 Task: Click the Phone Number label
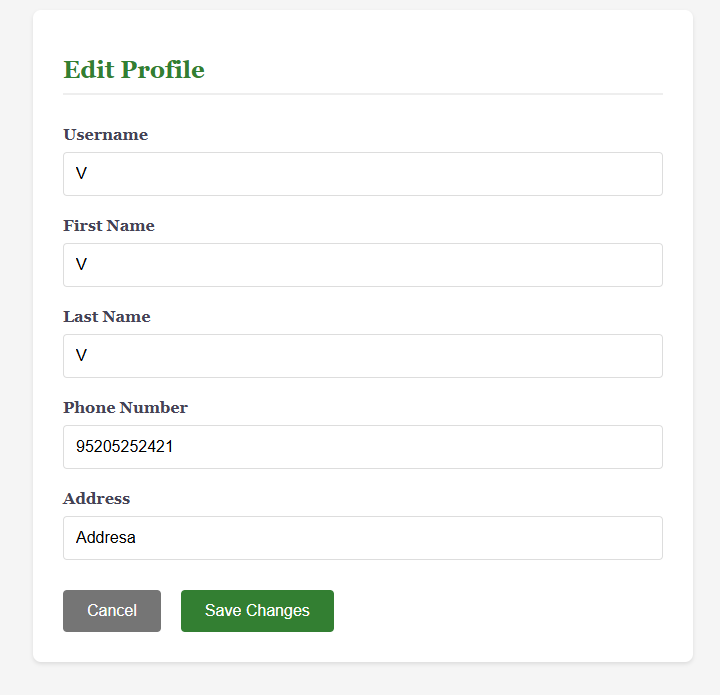click(125, 408)
